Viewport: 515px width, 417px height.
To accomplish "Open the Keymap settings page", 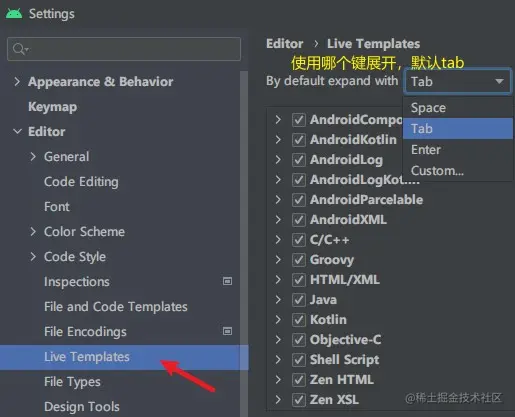I will (x=53, y=107).
